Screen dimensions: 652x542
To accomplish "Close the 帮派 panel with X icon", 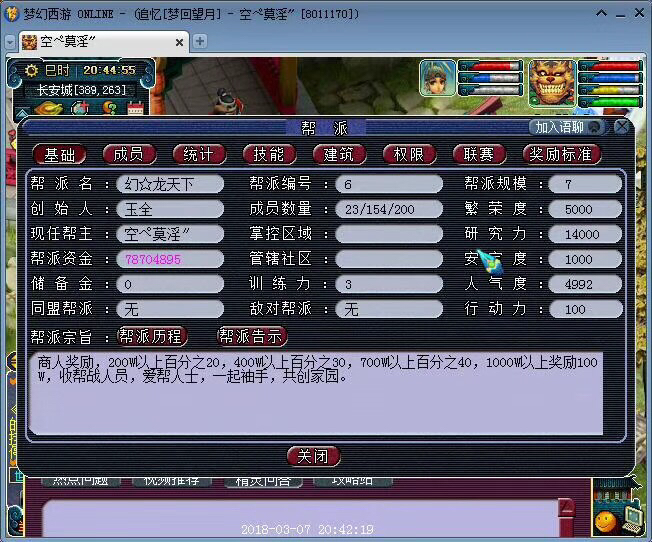I will 622,127.
